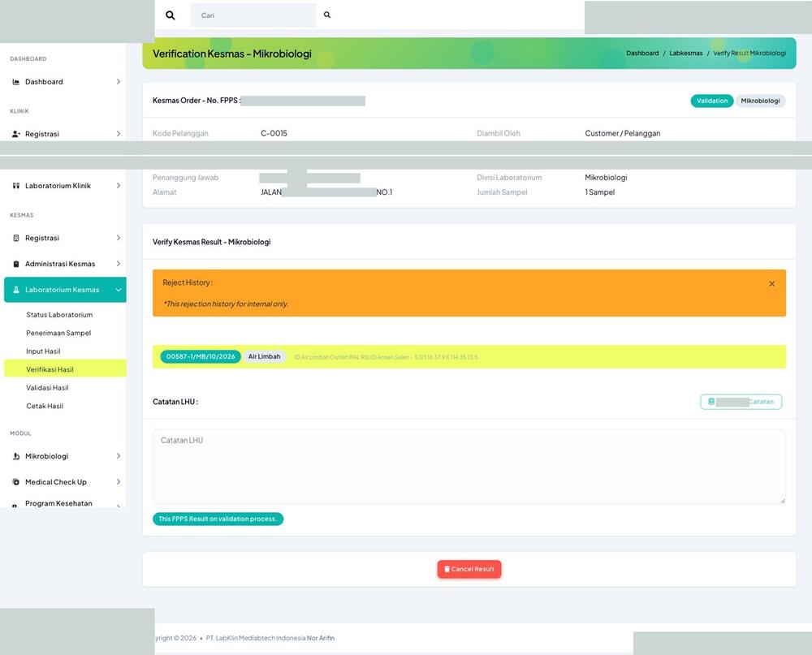
Task: Click the Validation badge
Action: [712, 101]
